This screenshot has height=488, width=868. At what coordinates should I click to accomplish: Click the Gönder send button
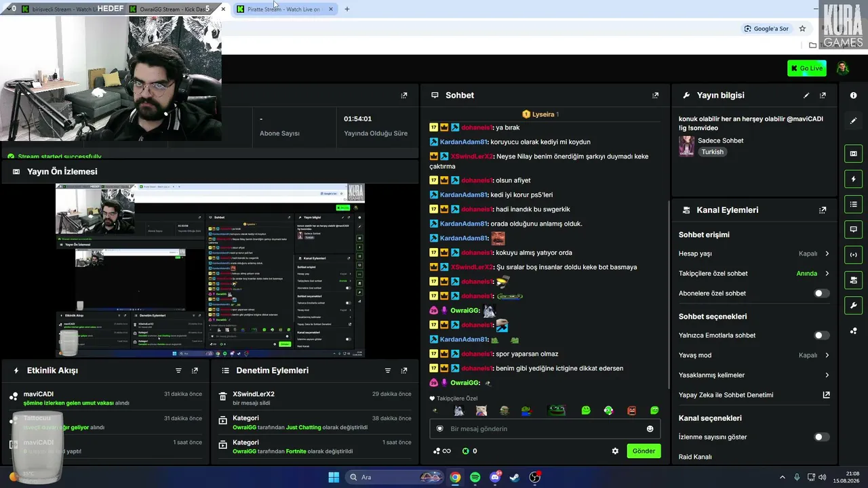coord(644,451)
